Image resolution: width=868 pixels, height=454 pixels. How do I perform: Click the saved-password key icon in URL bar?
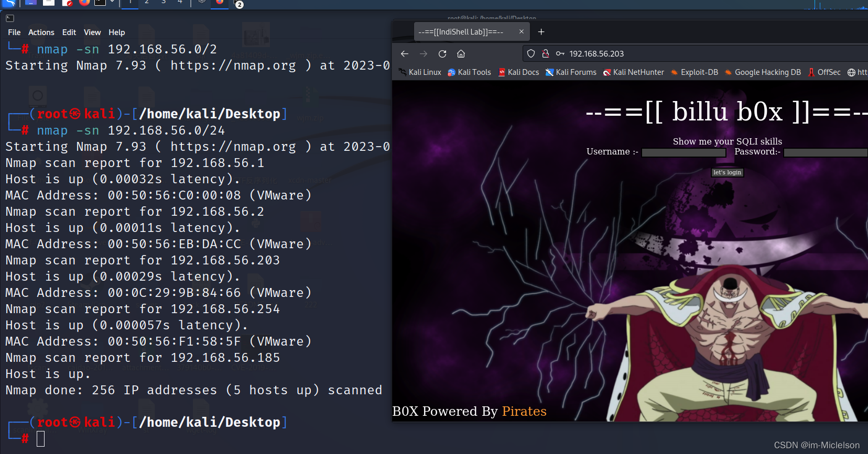pos(560,53)
